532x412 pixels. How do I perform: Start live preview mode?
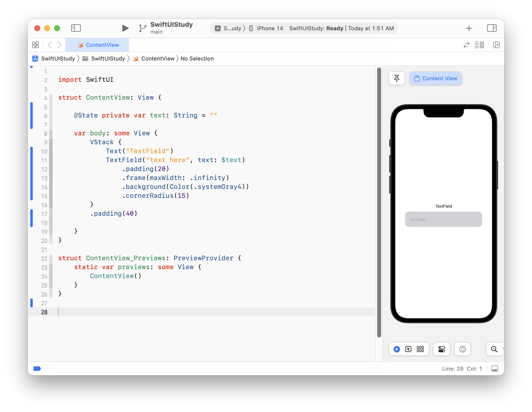point(397,349)
